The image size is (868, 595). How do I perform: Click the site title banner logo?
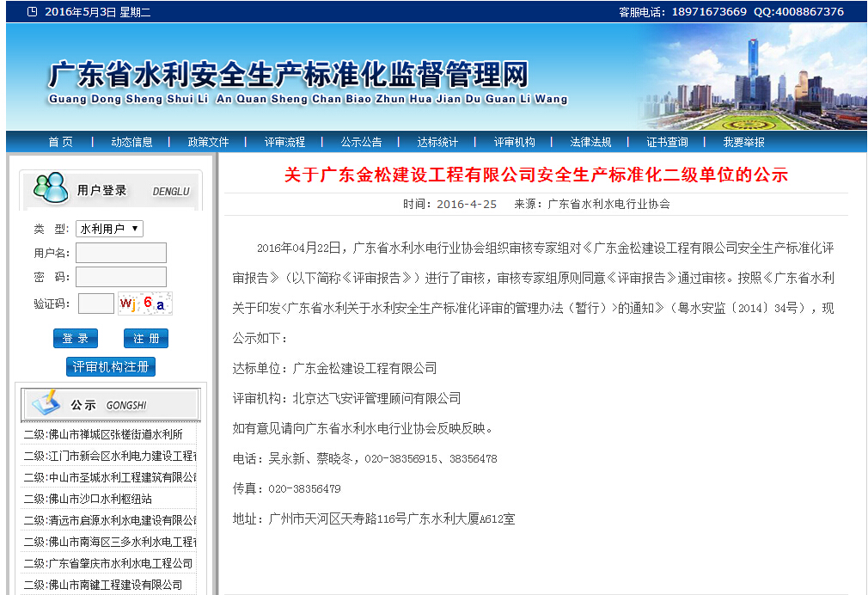[x=288, y=77]
